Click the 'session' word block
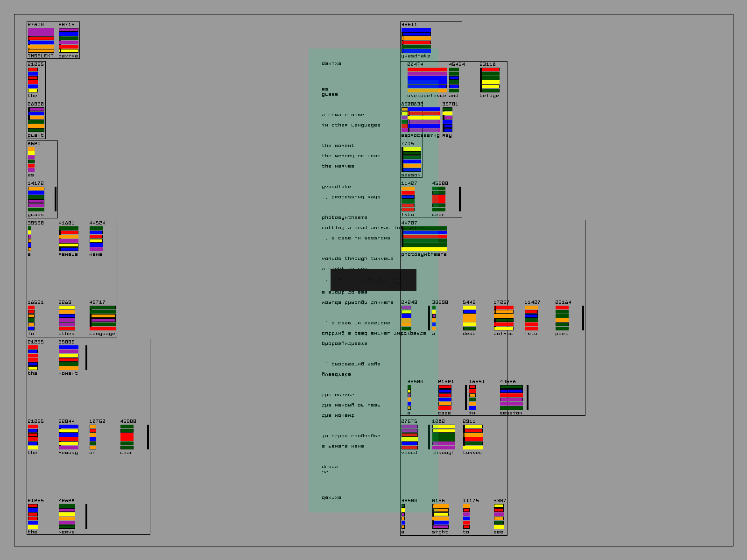The height and width of the screenshot is (560, 747). click(x=511, y=398)
